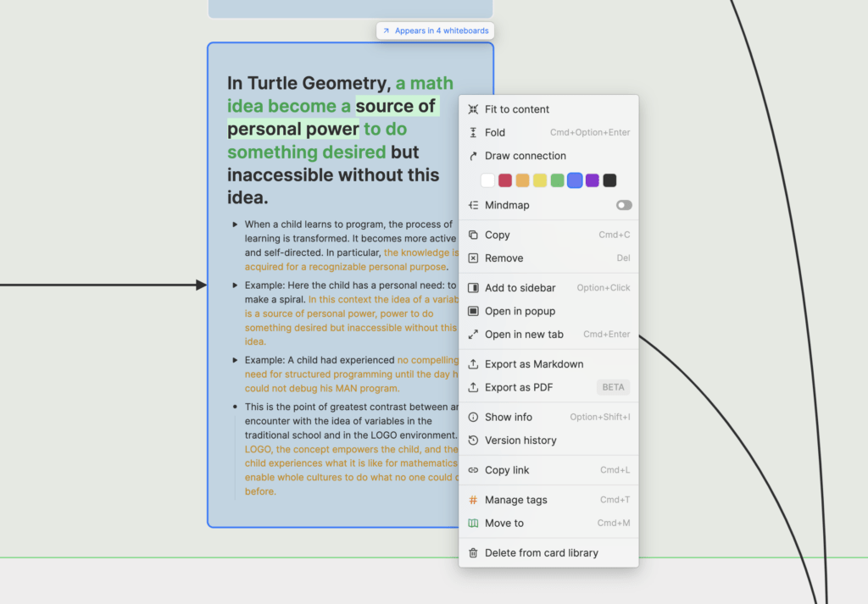Click the BETA badge beside Export as PDF
This screenshot has height=604, width=868.
(x=613, y=388)
